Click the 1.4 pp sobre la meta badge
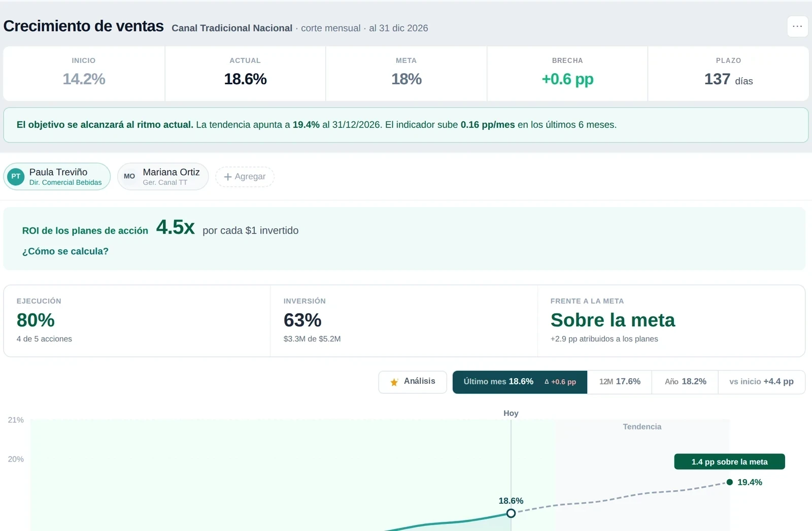The image size is (812, 531). 729,461
